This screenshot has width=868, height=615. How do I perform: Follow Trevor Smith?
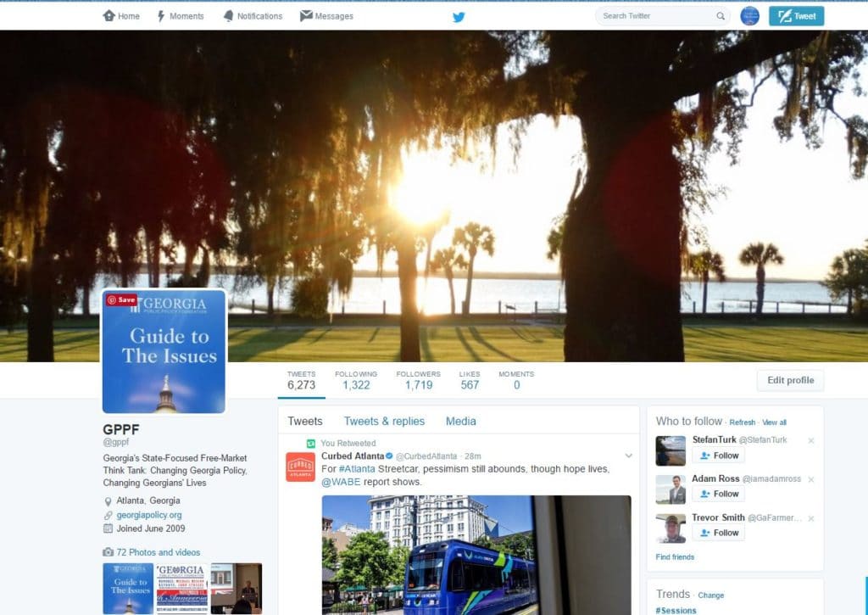[x=718, y=533]
